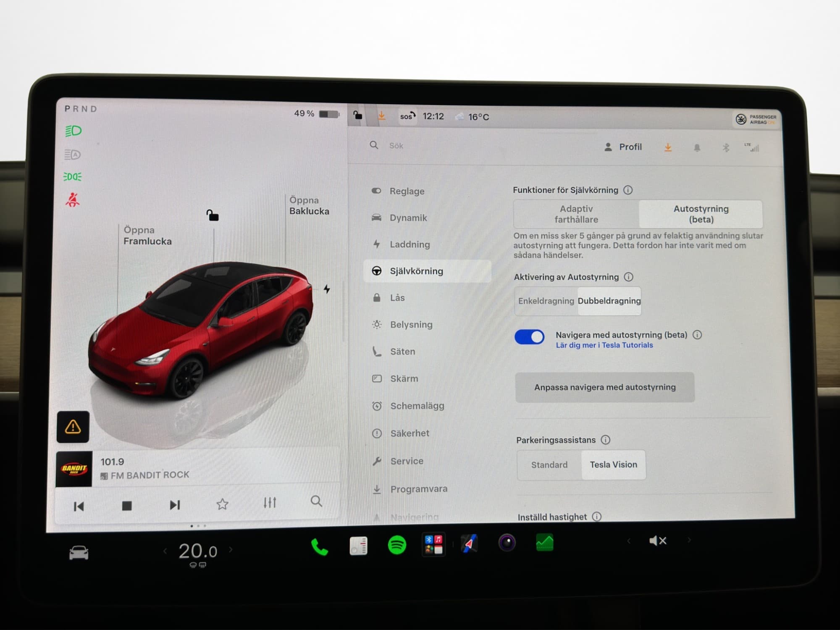Decrease cabin temperature with left arrow
The width and height of the screenshot is (840, 630).
click(165, 551)
